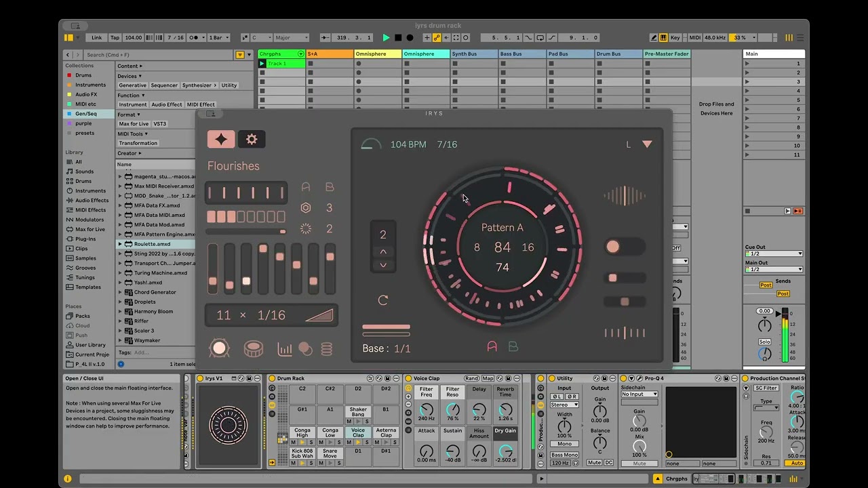
Task: Click the Link button
Action: (x=96, y=38)
